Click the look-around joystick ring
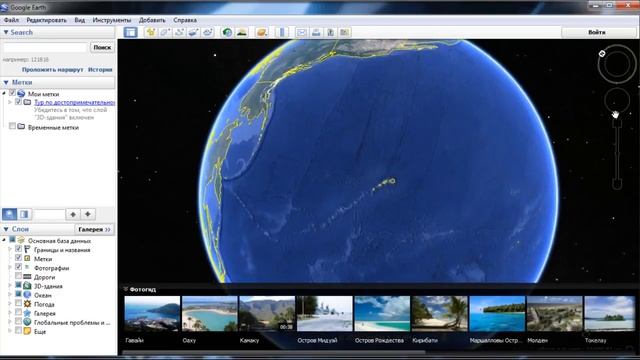Viewport: 640px width, 360px height. coord(616,65)
